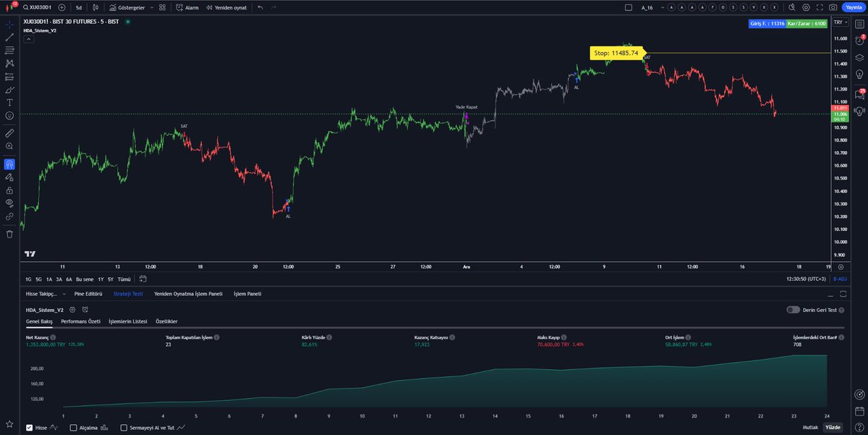Image resolution: width=868 pixels, height=435 pixels.
Task: Enable the Derin Geri Test toggle
Action: click(793, 310)
